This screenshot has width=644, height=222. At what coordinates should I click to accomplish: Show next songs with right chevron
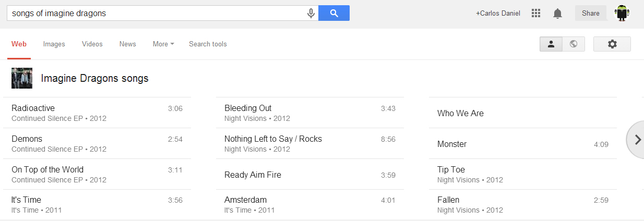pos(637,139)
